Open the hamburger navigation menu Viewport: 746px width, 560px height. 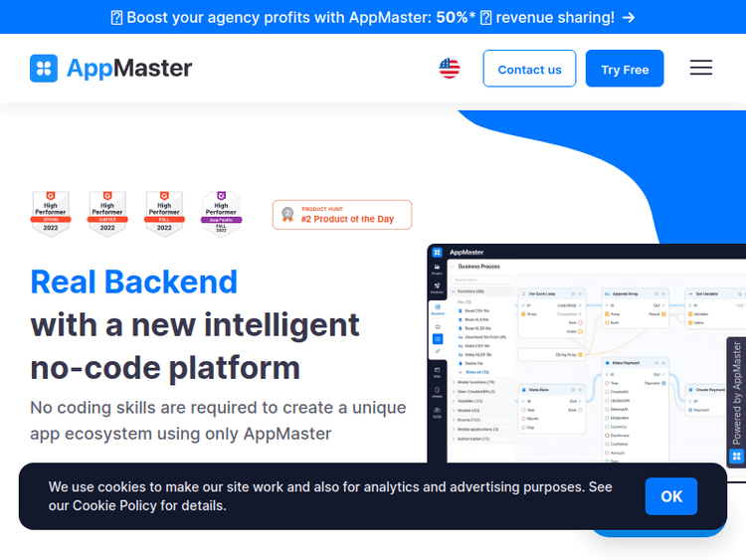(x=701, y=68)
